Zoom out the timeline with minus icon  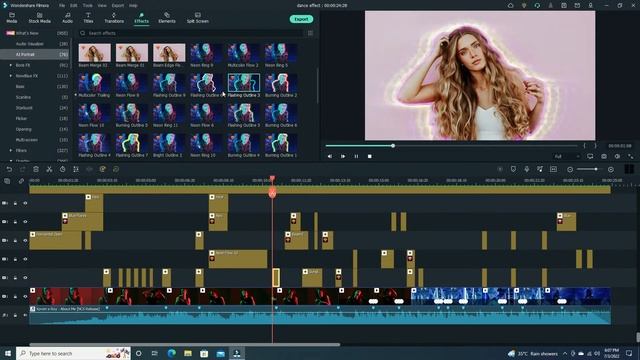pos(570,169)
